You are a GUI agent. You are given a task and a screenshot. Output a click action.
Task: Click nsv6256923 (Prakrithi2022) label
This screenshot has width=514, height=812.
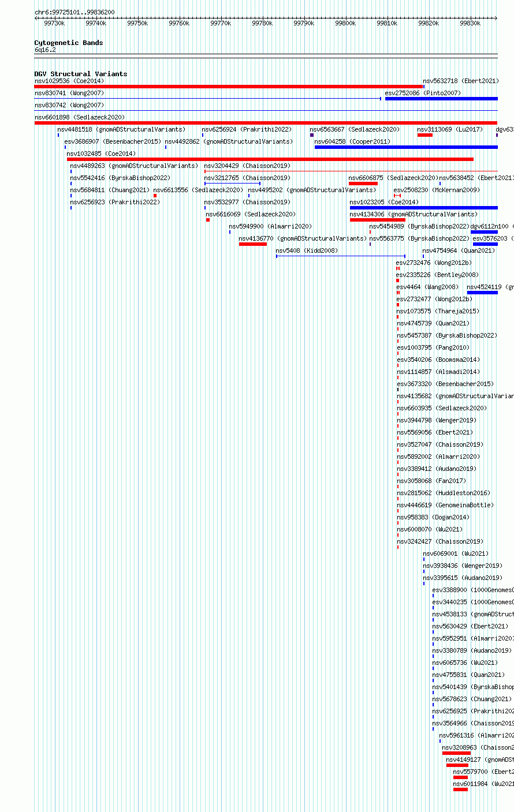115,202
